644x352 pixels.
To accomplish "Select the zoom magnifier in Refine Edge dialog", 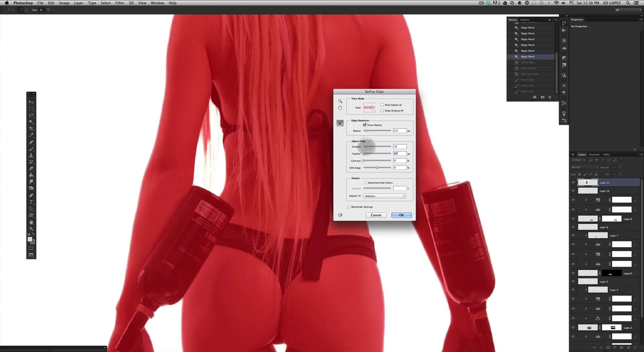I will click(340, 101).
